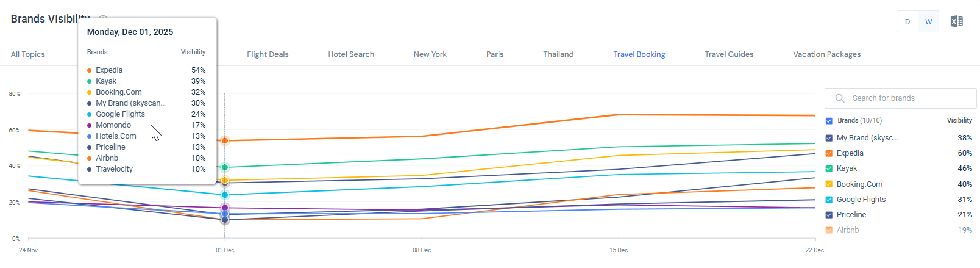Image resolution: width=980 pixels, height=268 pixels.
Task: Export chart data to Excel icon
Action: tap(956, 21)
